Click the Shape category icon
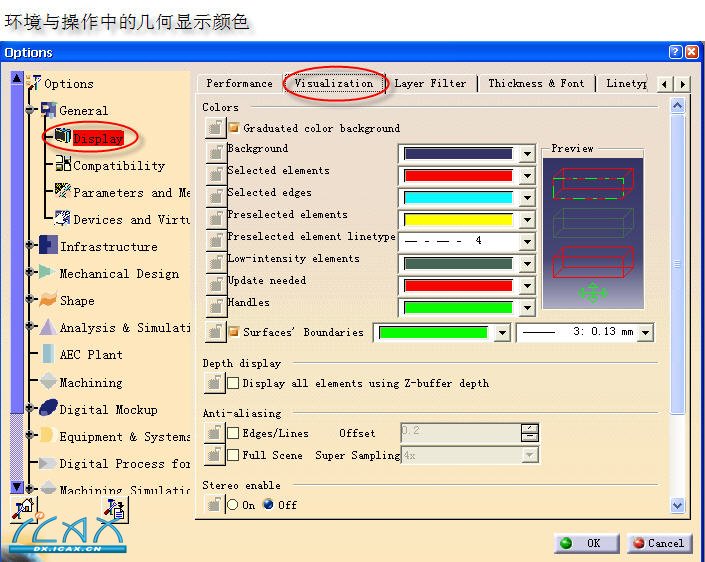 48,299
